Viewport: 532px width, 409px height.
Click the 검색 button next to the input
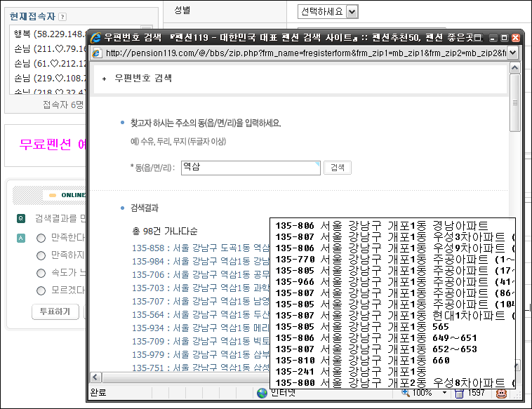coord(338,168)
